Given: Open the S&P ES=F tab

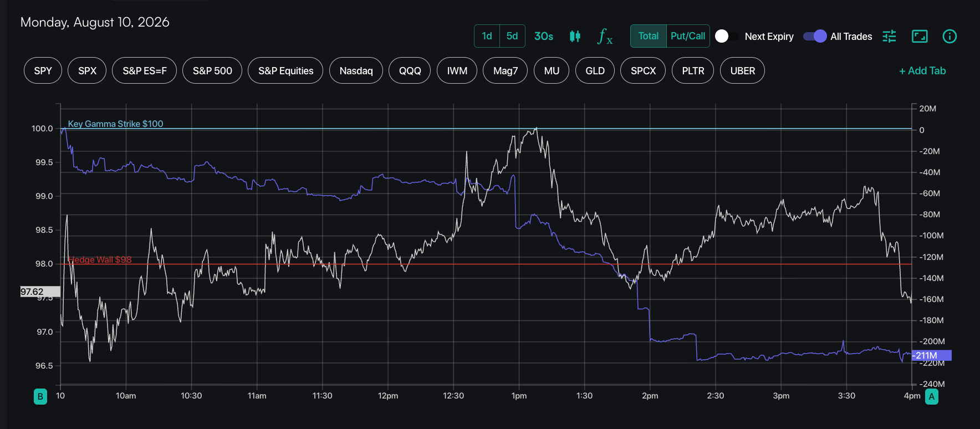Looking at the screenshot, I should pos(144,70).
